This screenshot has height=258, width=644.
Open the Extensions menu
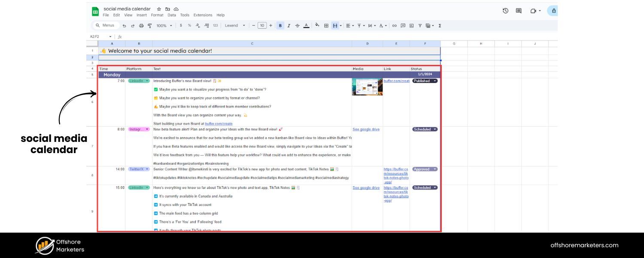coord(202,15)
